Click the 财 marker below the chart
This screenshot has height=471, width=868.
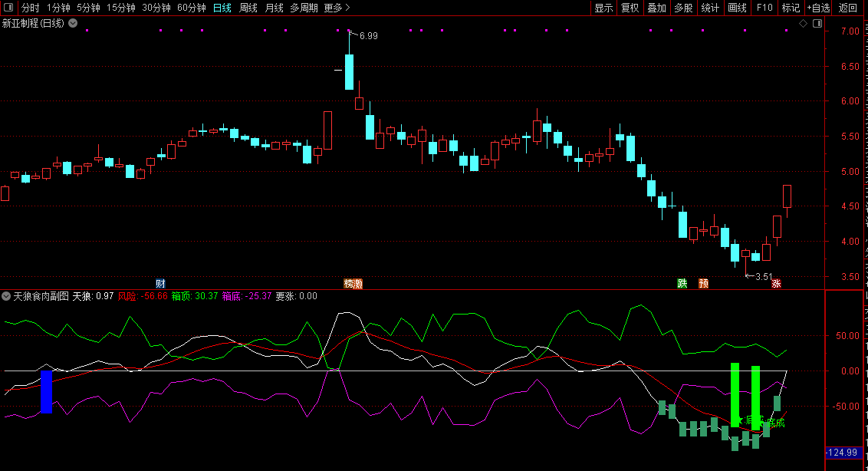pos(160,284)
